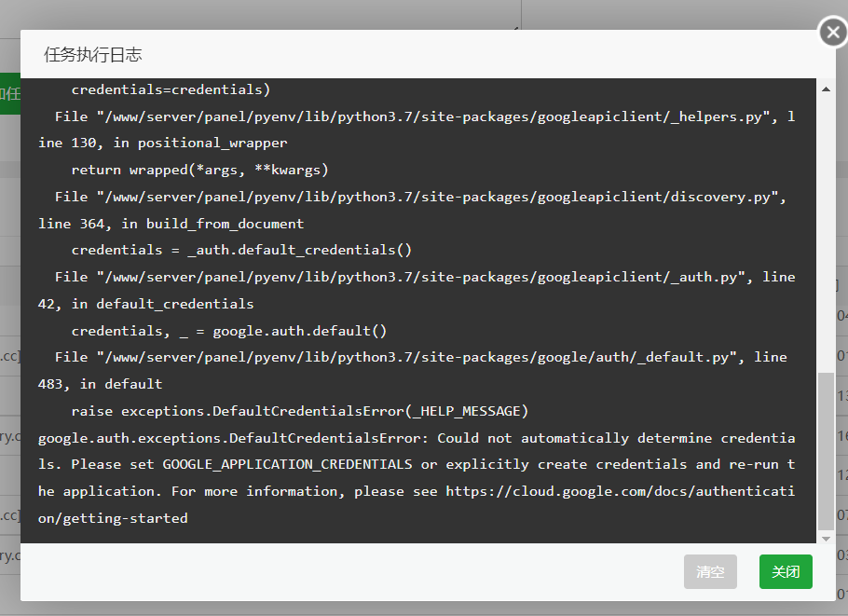Click the log scrollbar up arrow
The height and width of the screenshot is (616, 848).
coord(826,89)
